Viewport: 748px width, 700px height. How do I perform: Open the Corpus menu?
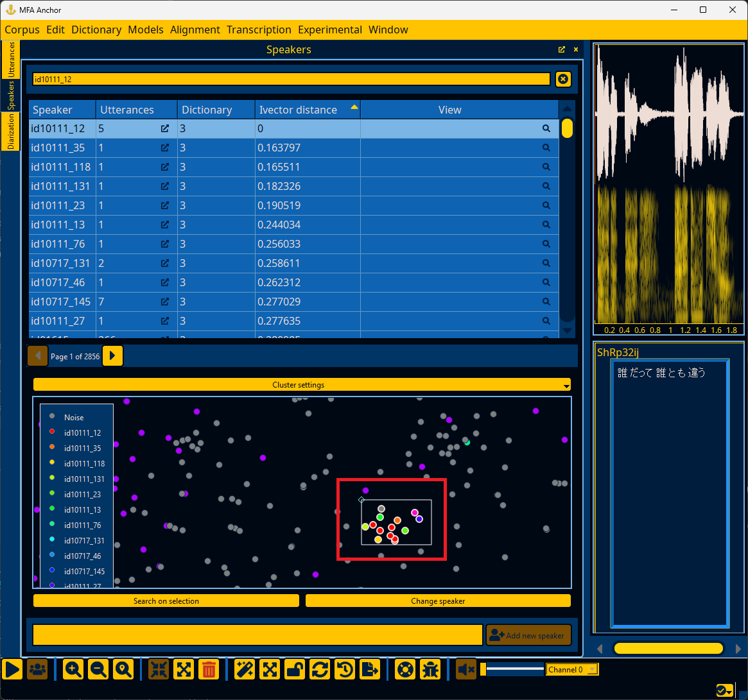[22, 30]
